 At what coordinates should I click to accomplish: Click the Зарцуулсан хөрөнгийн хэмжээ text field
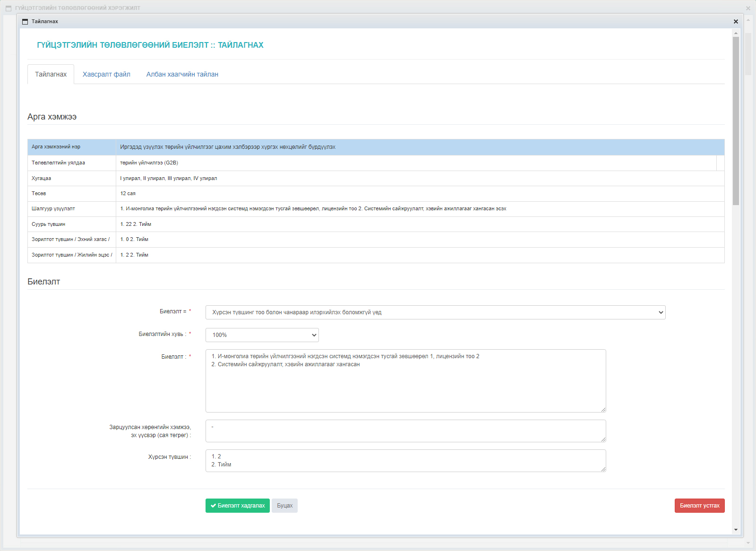click(405, 431)
